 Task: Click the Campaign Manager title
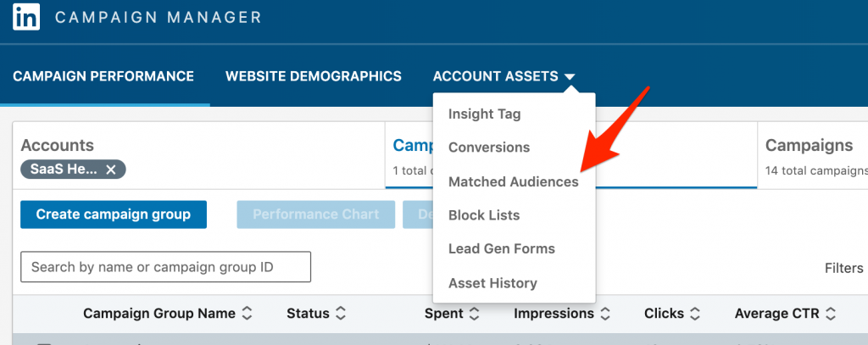(158, 17)
